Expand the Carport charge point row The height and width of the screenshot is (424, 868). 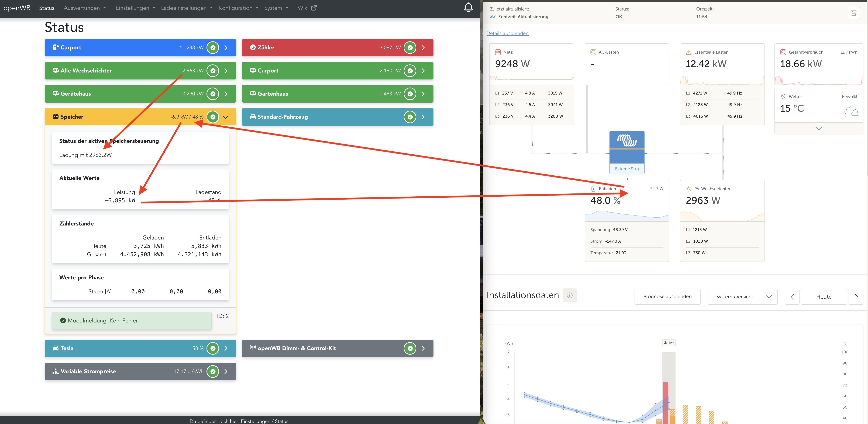(226, 47)
